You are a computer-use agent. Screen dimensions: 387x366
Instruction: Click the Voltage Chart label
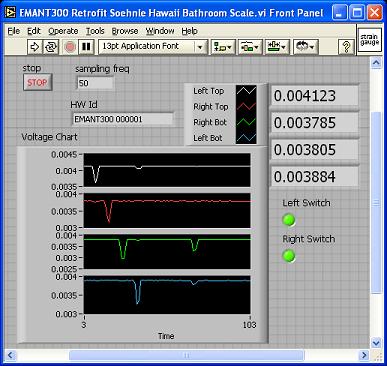click(x=49, y=137)
